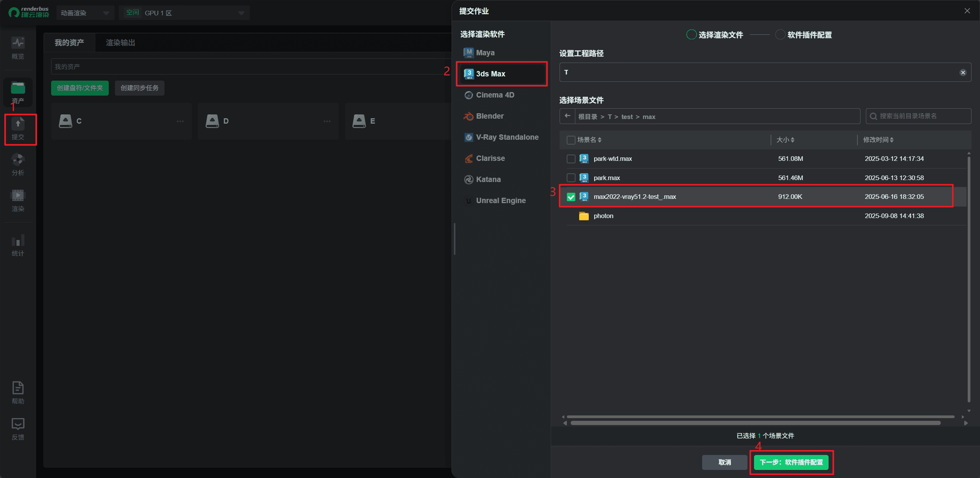980x478 pixels.
Task: Click the 561.08M size cell
Action: tap(791, 159)
